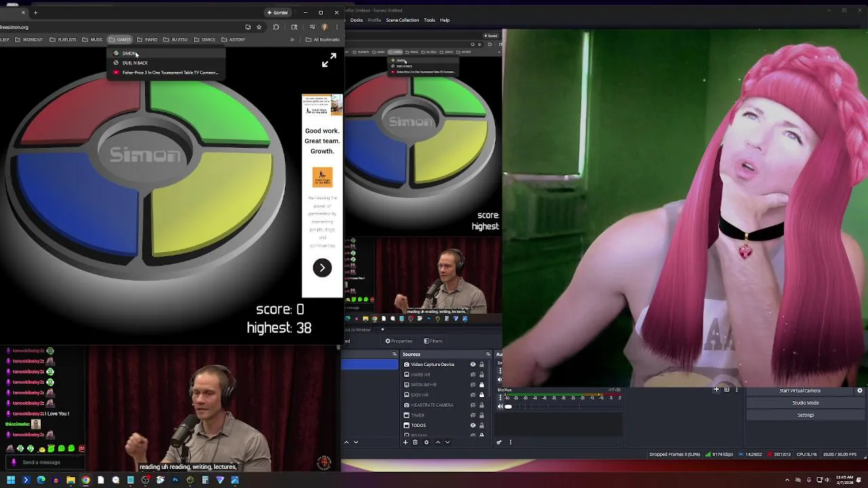
Task: Click the Gemini button in Chrome
Action: (x=277, y=12)
